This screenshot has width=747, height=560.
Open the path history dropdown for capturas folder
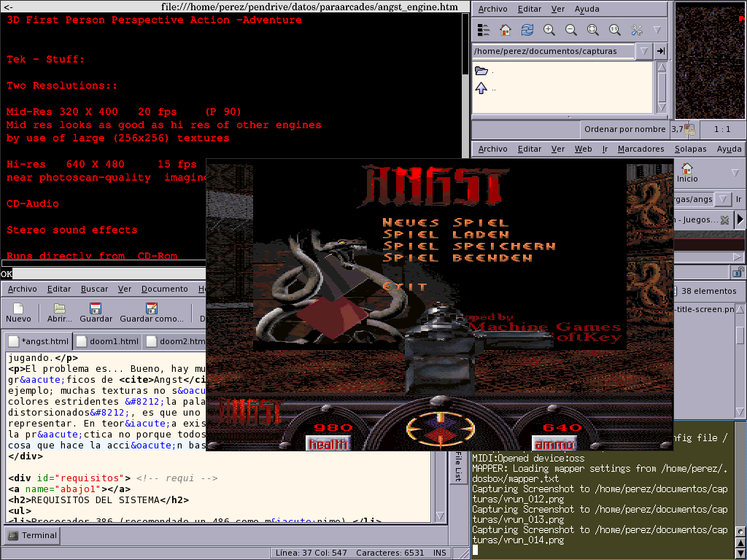coord(643,51)
